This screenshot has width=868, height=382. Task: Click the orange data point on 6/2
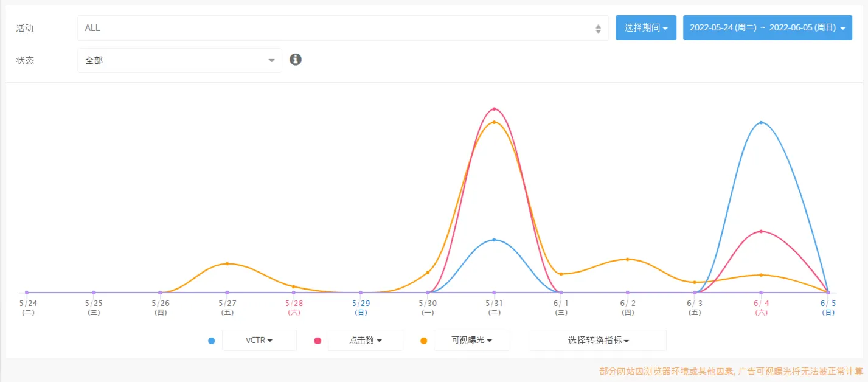point(628,259)
